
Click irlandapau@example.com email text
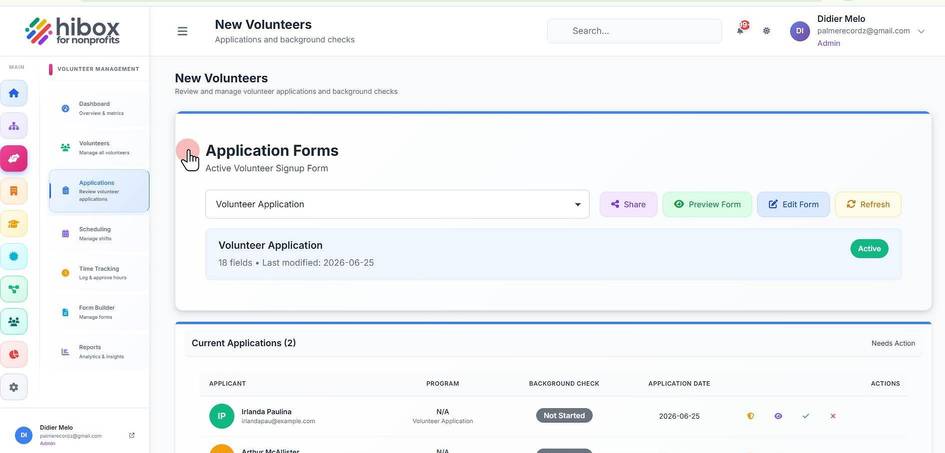(x=278, y=421)
